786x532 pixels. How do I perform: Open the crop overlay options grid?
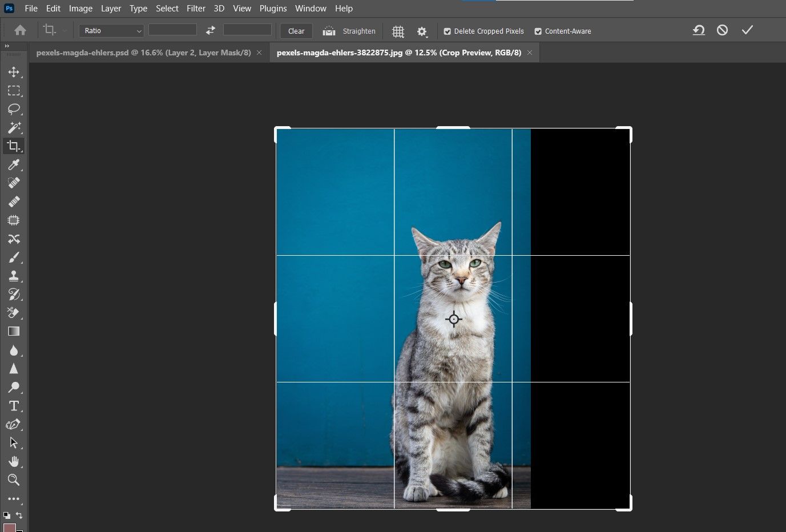coord(398,31)
